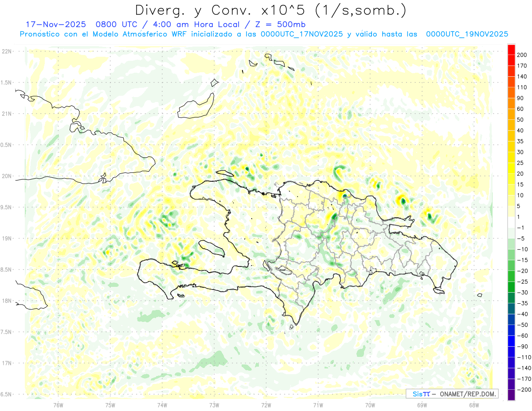Viewport: 532px width, 411px height.
Task: Click the '20N' latitude label
Action: 7,176
